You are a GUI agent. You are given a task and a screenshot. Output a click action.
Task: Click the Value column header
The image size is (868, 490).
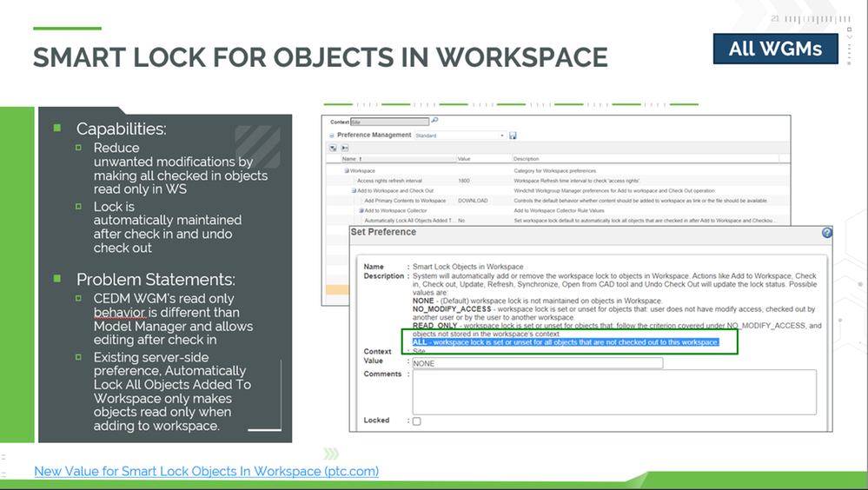483,159
